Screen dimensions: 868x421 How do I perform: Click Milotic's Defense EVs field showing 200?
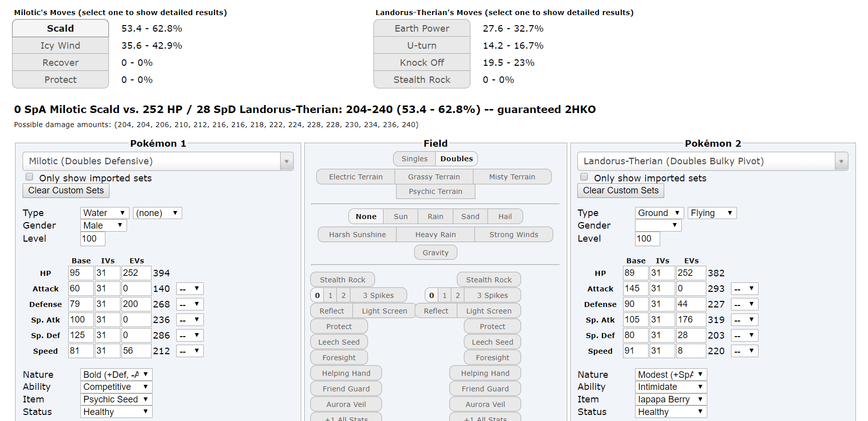point(136,304)
